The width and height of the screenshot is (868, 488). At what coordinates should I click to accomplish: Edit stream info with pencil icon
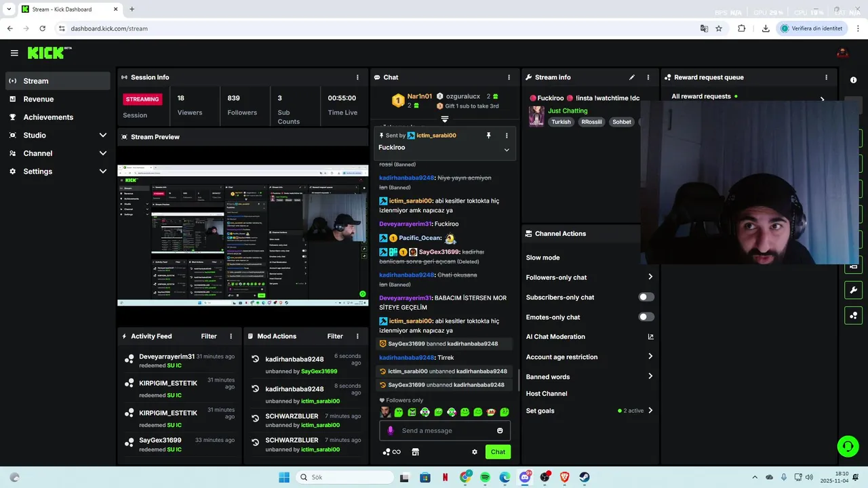pyautogui.click(x=632, y=77)
